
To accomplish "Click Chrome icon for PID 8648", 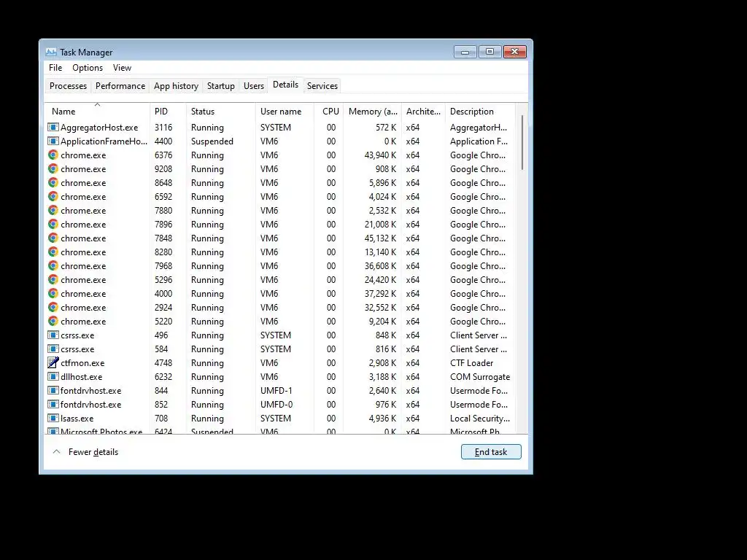I will (53, 182).
